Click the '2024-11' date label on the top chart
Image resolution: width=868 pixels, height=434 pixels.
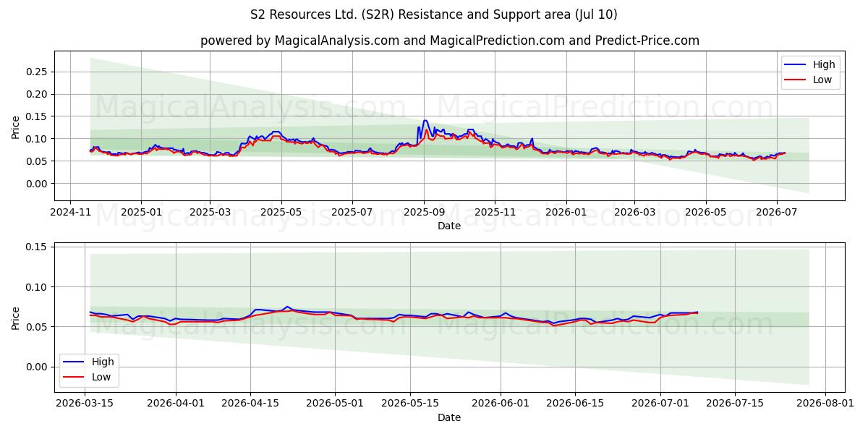pyautogui.click(x=70, y=213)
